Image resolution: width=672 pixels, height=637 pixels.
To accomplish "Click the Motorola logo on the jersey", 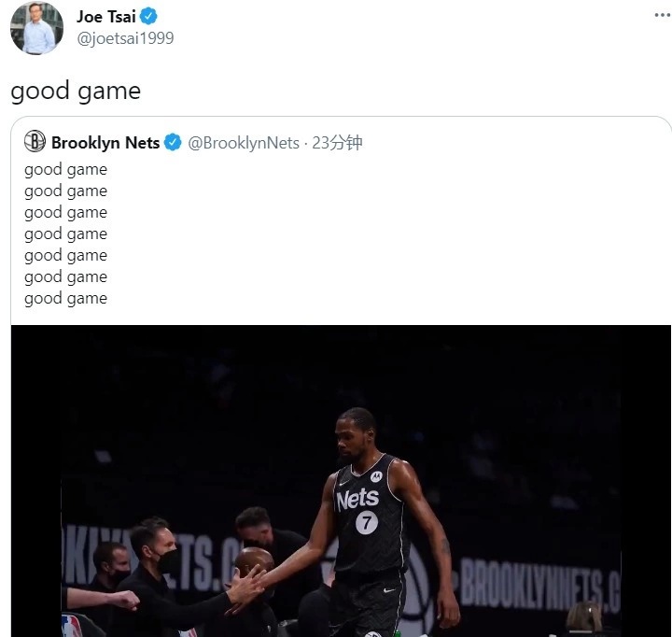I will pyautogui.click(x=376, y=477).
